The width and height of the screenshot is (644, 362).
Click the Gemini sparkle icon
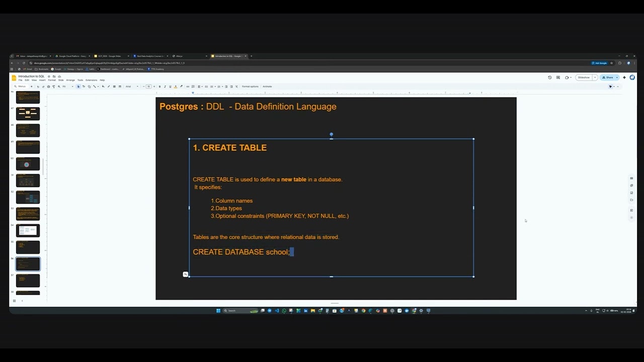pos(624,77)
